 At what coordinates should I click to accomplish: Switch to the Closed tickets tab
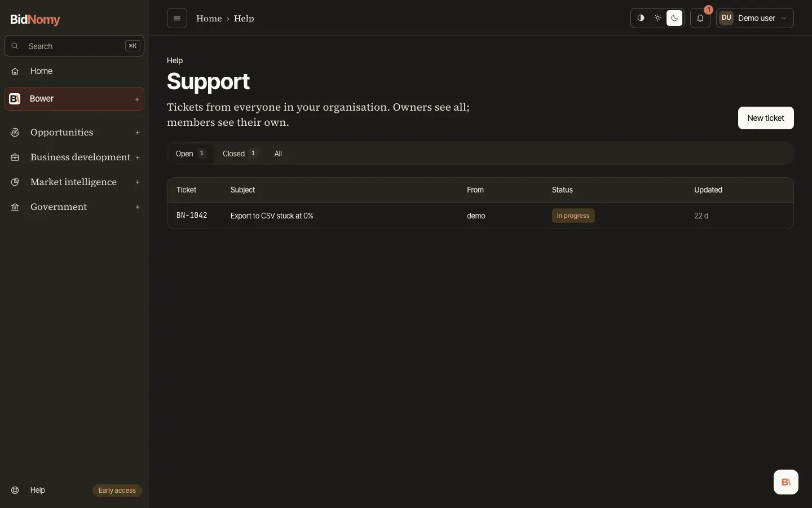tap(240, 154)
